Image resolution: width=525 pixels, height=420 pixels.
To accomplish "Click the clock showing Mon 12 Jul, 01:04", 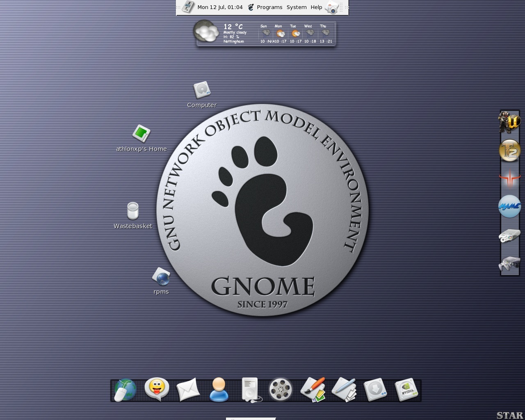I will [220, 7].
